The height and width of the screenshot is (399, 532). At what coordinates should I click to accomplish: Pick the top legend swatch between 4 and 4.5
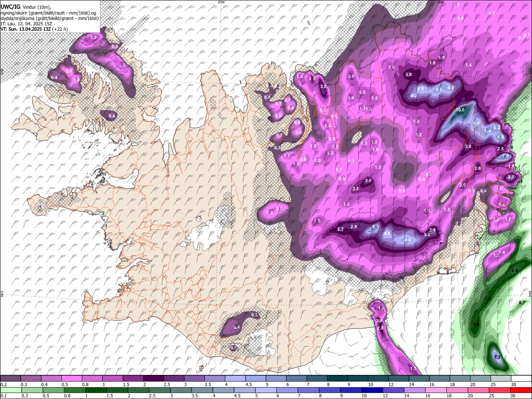coord(235,378)
